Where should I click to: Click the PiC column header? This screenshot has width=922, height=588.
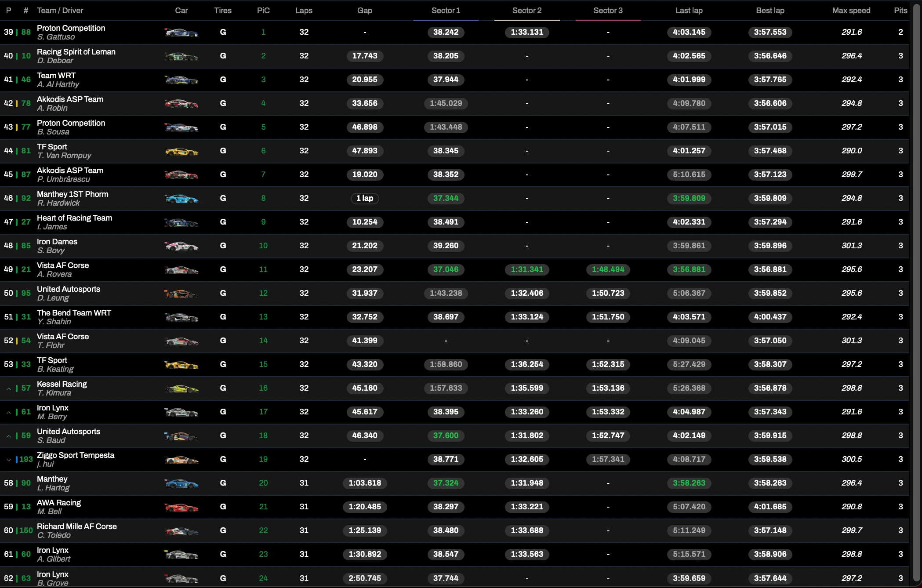point(263,11)
